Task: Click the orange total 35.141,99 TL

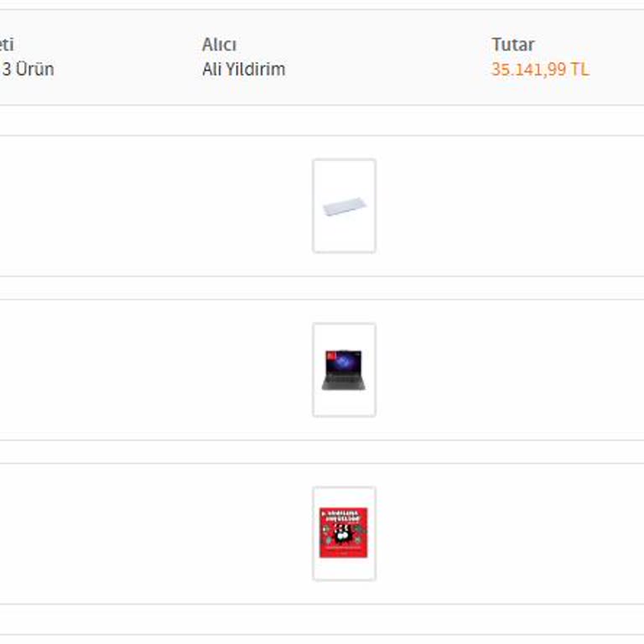Action: pos(540,70)
